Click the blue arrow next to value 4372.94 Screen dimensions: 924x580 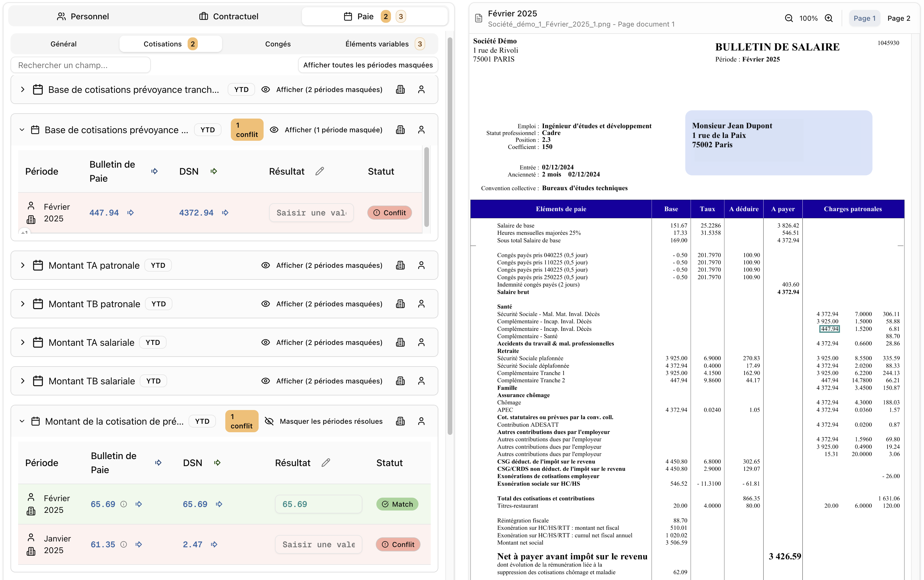coord(225,213)
